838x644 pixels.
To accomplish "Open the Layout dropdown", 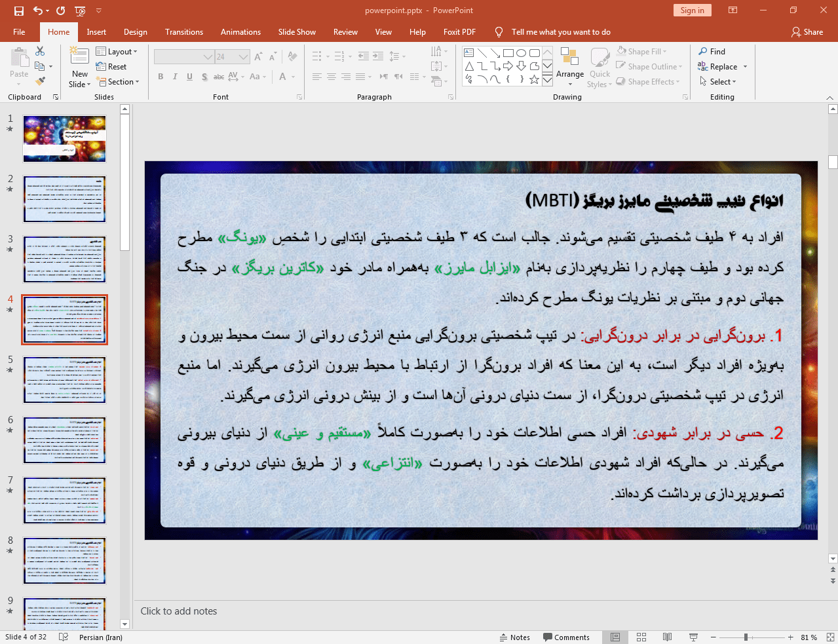I will pyautogui.click(x=117, y=51).
